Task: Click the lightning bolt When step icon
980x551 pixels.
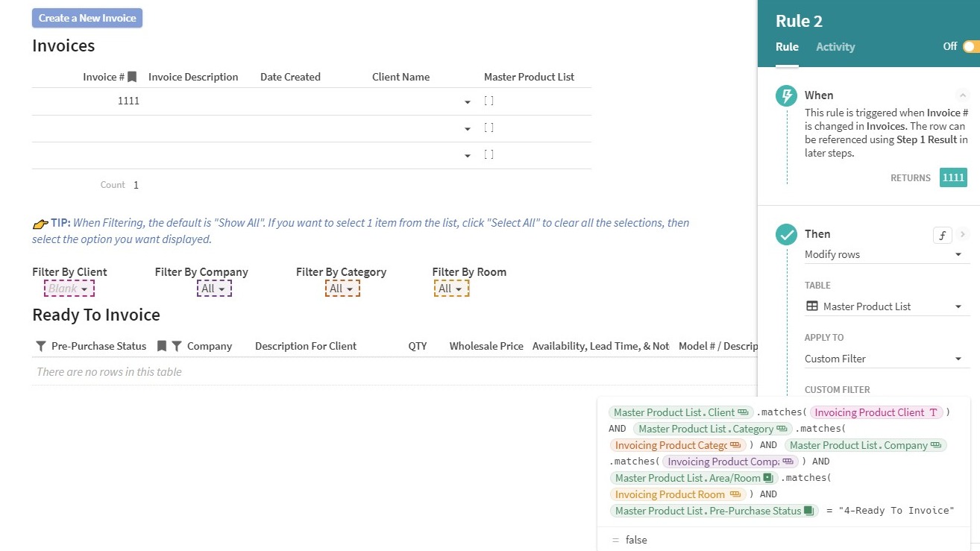Action: tap(786, 95)
